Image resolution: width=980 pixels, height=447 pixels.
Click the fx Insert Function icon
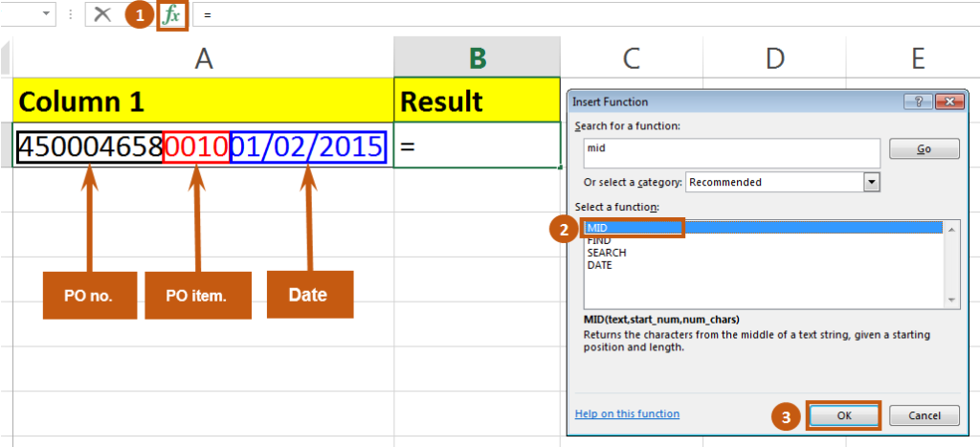coord(172,15)
